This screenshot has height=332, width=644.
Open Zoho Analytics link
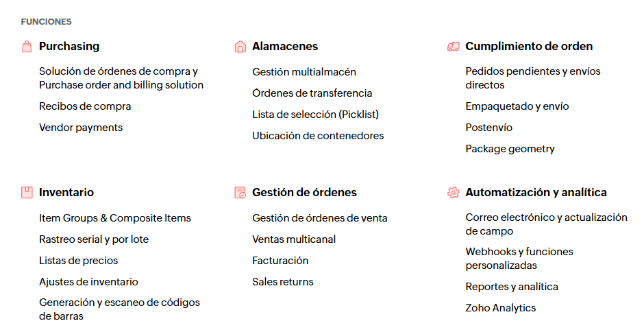tap(501, 308)
